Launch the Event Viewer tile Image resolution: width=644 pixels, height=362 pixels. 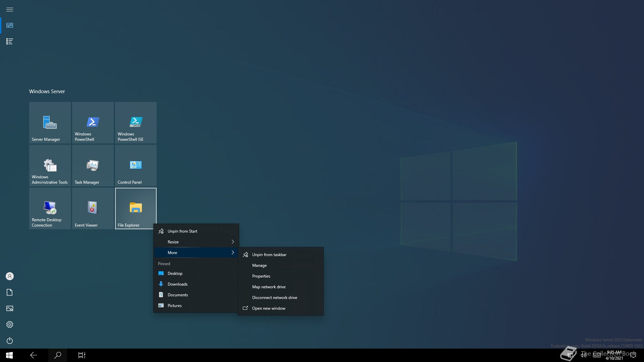click(93, 208)
